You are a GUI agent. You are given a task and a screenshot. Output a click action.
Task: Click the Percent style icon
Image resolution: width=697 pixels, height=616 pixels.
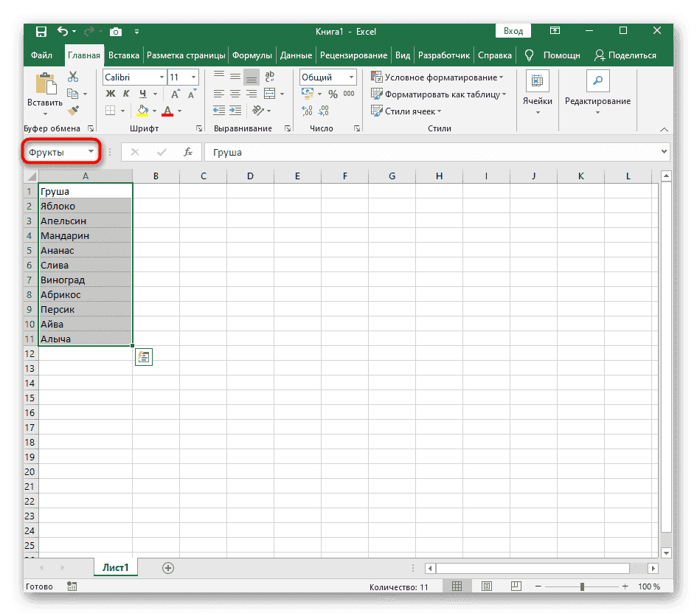[333, 94]
